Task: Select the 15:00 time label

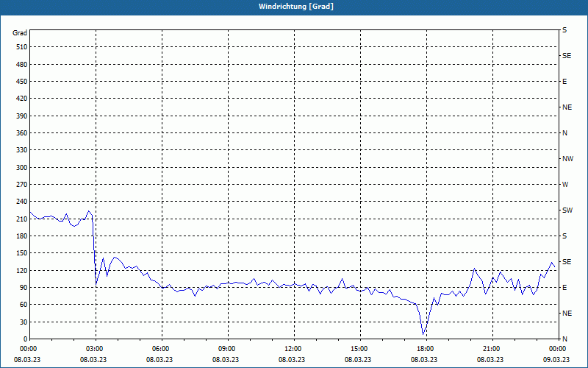Action: [x=360, y=349]
